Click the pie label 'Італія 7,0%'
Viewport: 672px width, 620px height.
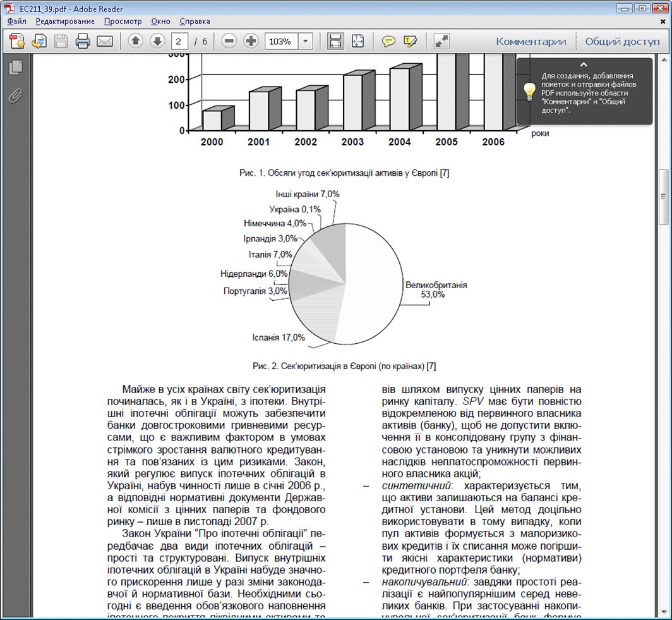pyautogui.click(x=270, y=255)
